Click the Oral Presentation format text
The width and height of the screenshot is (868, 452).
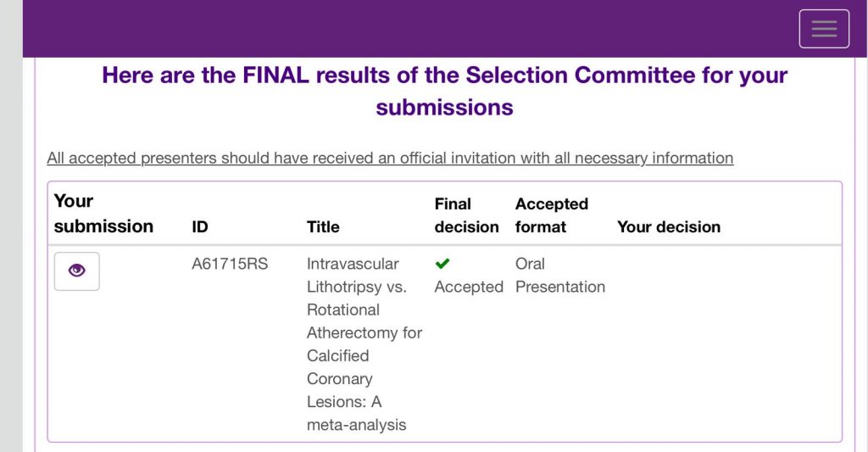point(560,276)
